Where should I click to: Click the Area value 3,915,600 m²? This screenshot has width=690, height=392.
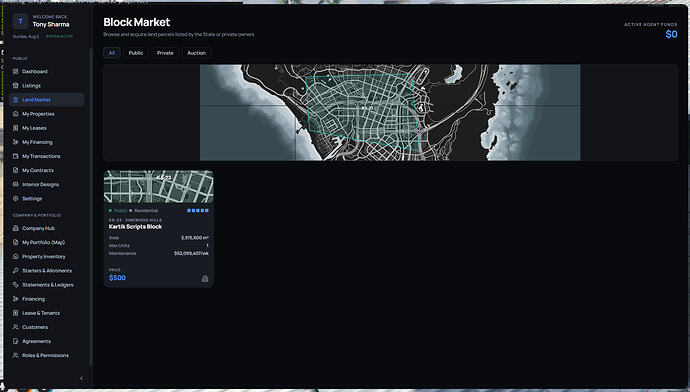pyautogui.click(x=195, y=238)
